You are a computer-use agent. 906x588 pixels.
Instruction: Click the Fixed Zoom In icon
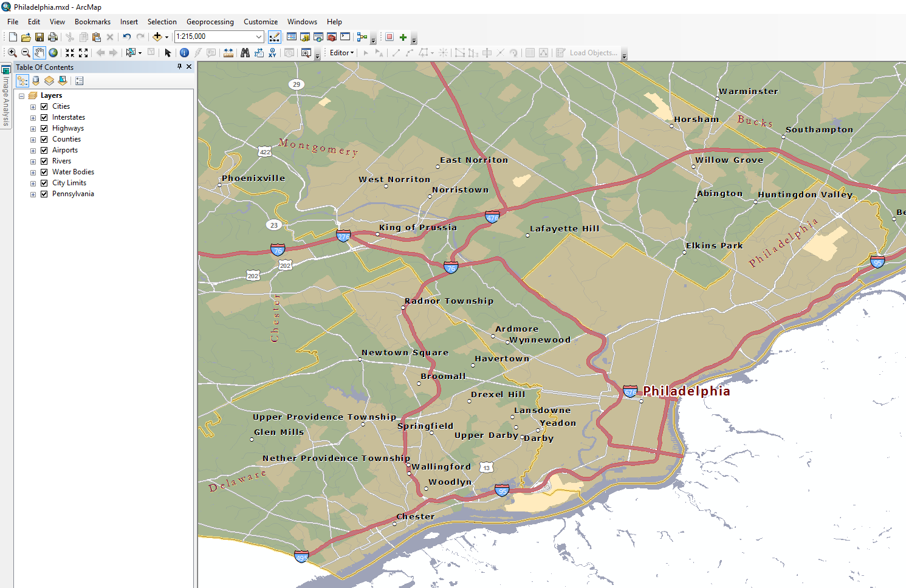tap(70, 53)
